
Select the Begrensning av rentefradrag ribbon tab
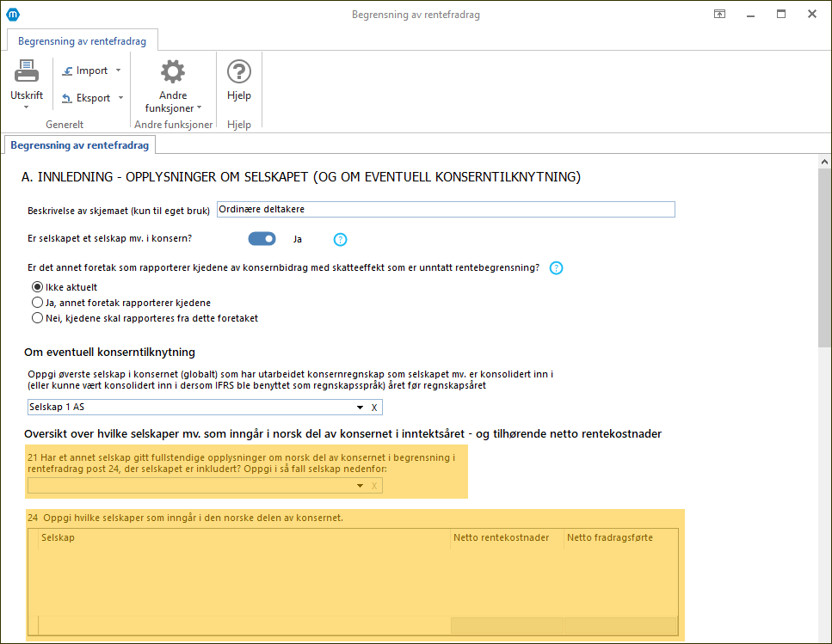tap(83, 40)
